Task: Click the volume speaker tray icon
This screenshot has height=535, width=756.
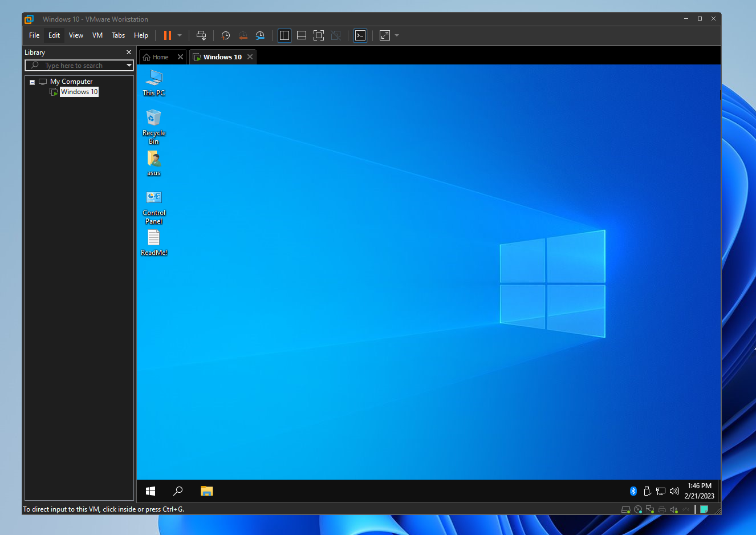Action: coord(674,491)
